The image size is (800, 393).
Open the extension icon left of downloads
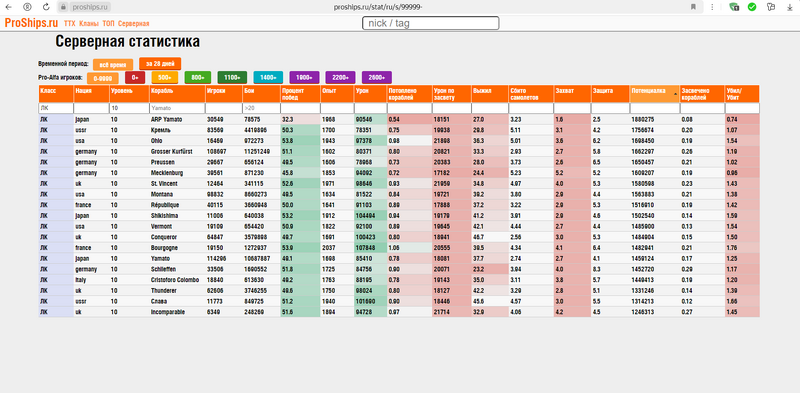coord(771,7)
